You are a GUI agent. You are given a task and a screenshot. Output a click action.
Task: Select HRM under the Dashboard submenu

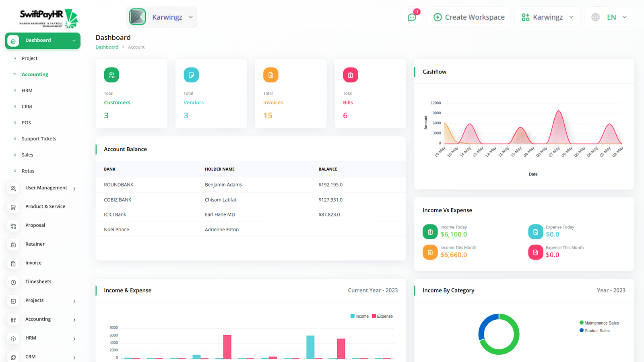27,90
